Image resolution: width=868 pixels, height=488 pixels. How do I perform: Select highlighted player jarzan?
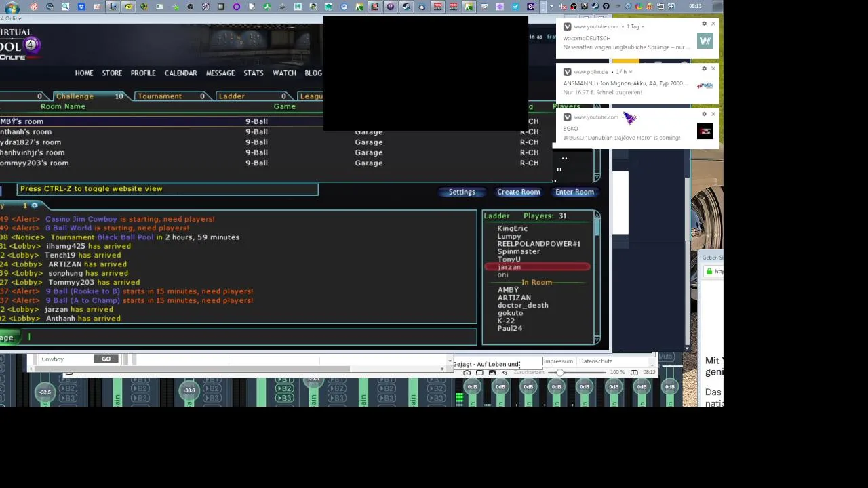click(x=537, y=267)
